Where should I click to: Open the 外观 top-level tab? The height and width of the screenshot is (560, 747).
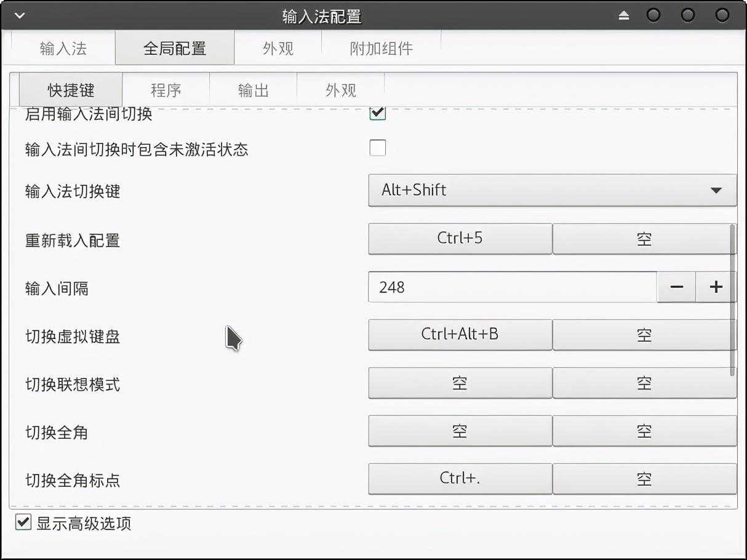click(x=278, y=49)
